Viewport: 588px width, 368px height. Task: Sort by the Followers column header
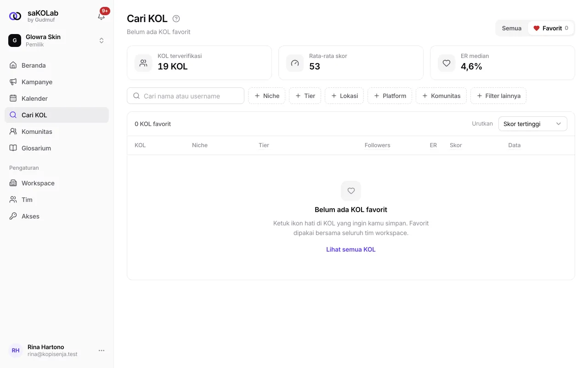point(377,145)
